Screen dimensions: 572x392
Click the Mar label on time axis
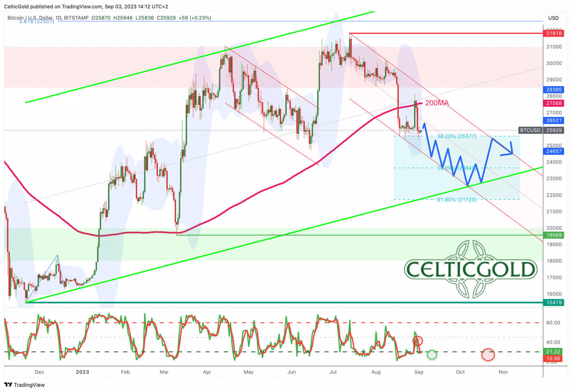click(x=164, y=372)
